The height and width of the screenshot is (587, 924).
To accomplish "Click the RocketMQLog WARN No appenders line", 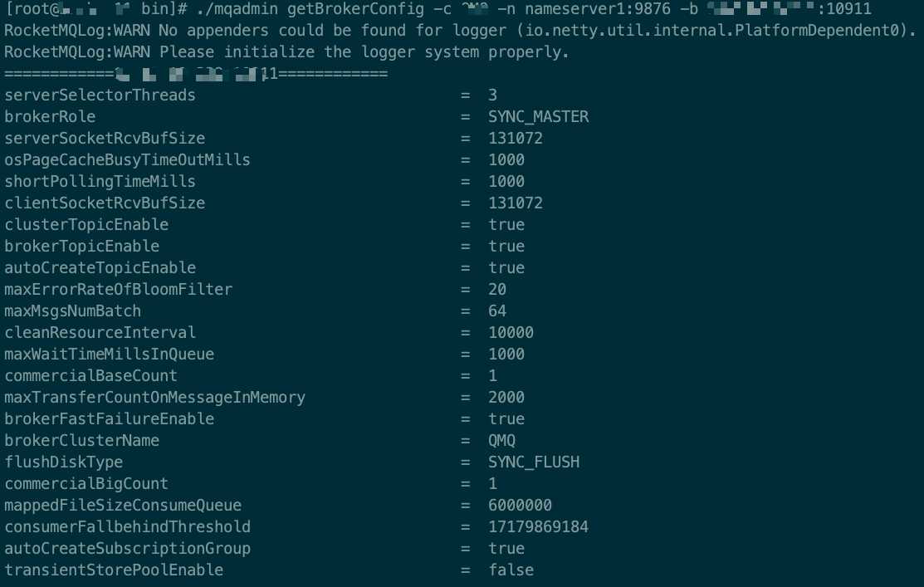I will click(460, 30).
